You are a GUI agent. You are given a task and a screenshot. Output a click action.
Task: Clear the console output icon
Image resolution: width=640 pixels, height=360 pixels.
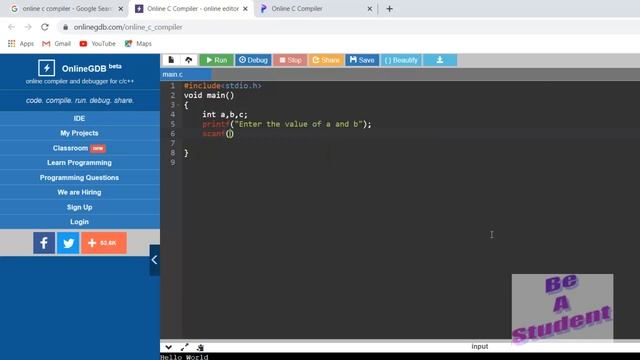point(200,347)
